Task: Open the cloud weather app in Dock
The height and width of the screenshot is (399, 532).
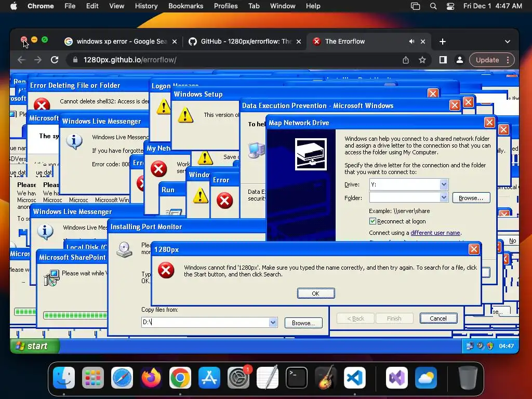Action: [426, 378]
